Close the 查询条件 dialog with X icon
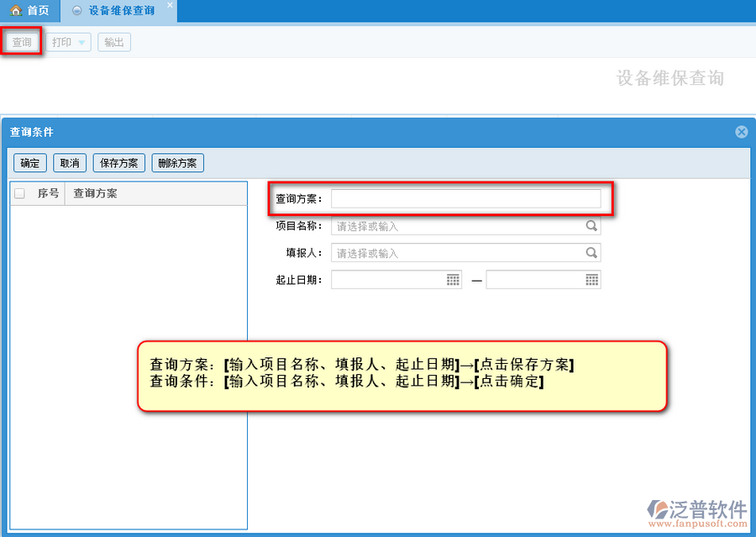Image resolution: width=756 pixels, height=537 pixels. click(741, 132)
